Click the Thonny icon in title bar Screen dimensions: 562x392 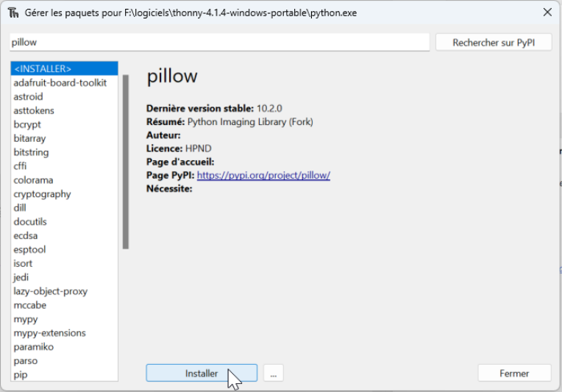pyautogui.click(x=13, y=13)
